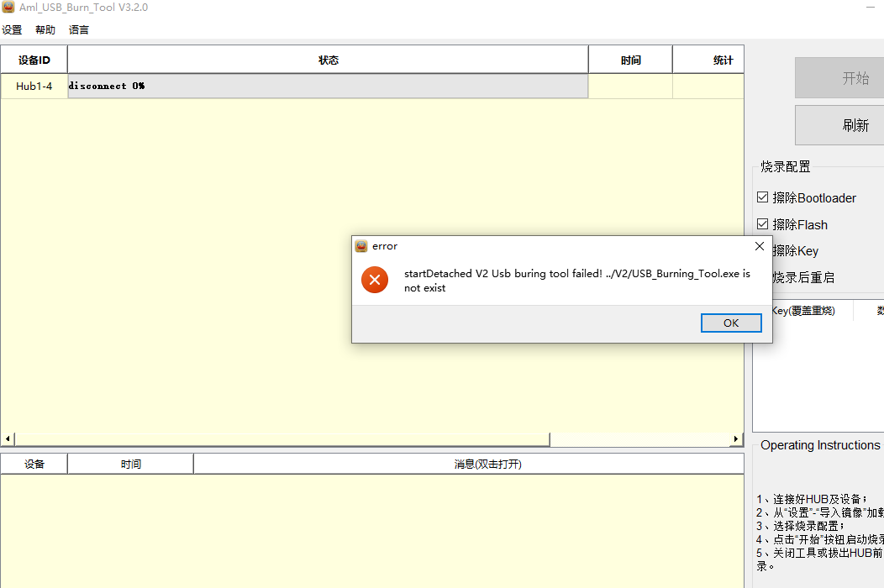Image resolution: width=884 pixels, height=588 pixels.
Task: Click the 状态 column header
Action: [x=328, y=60]
